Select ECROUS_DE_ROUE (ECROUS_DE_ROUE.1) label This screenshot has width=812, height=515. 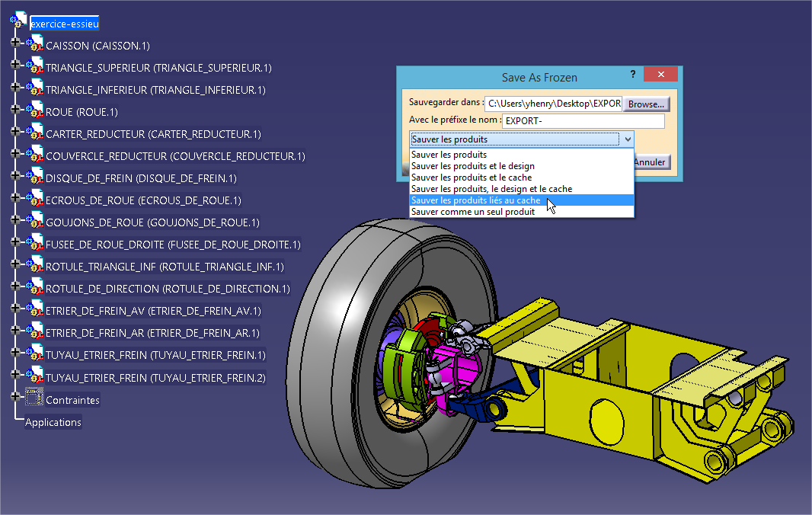tap(143, 200)
